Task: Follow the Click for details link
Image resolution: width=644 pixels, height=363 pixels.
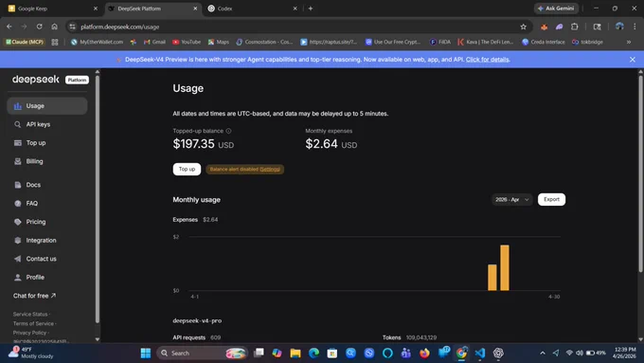Action: tap(487, 60)
